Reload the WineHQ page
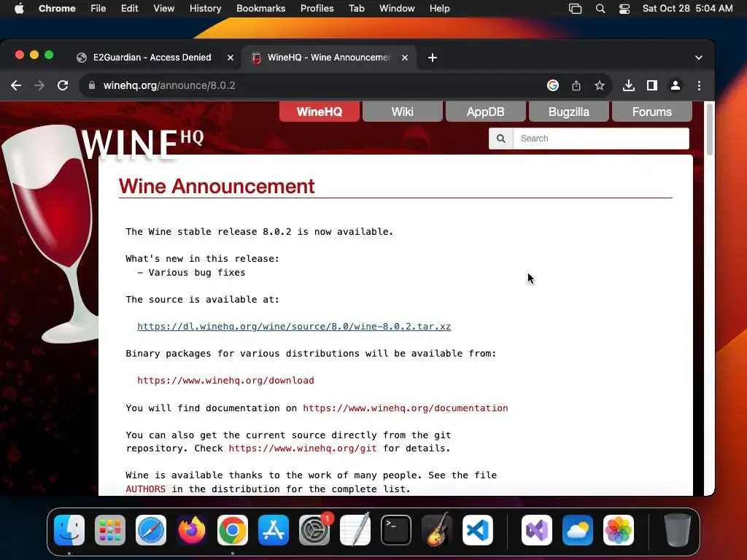Screen dimensions: 747x560 tap(63, 85)
